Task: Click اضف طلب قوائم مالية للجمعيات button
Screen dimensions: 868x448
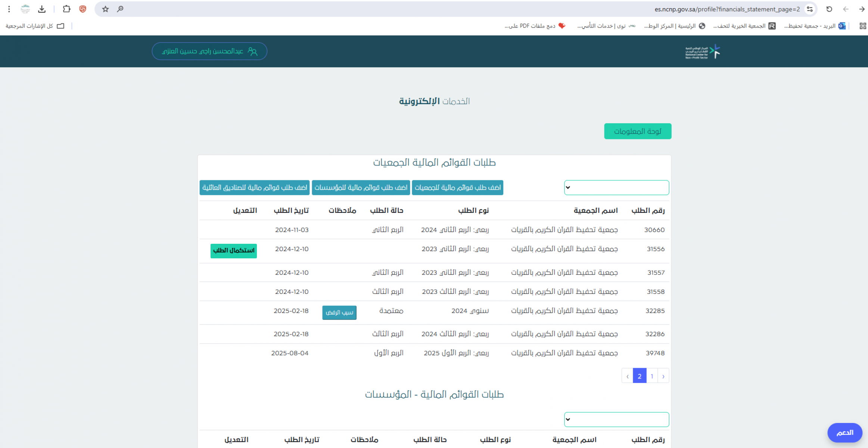Action: (457, 187)
